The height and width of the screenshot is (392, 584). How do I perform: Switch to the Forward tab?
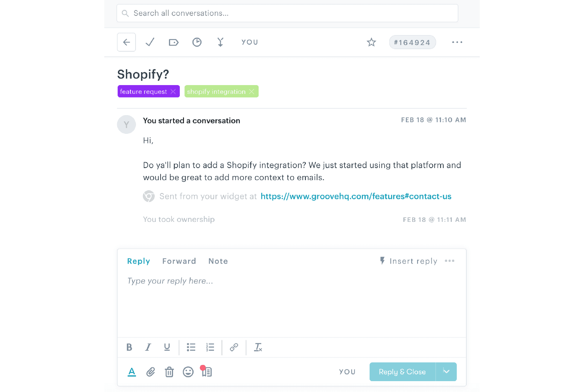(179, 261)
